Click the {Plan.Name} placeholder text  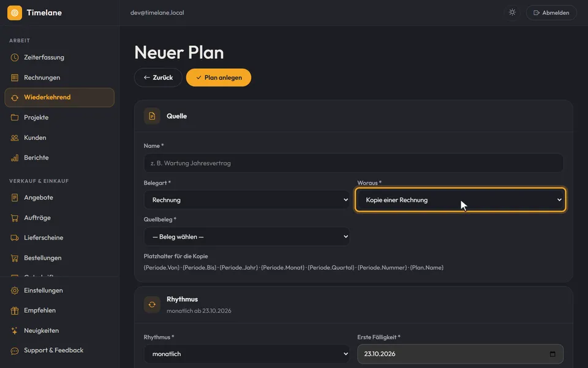[x=427, y=268]
